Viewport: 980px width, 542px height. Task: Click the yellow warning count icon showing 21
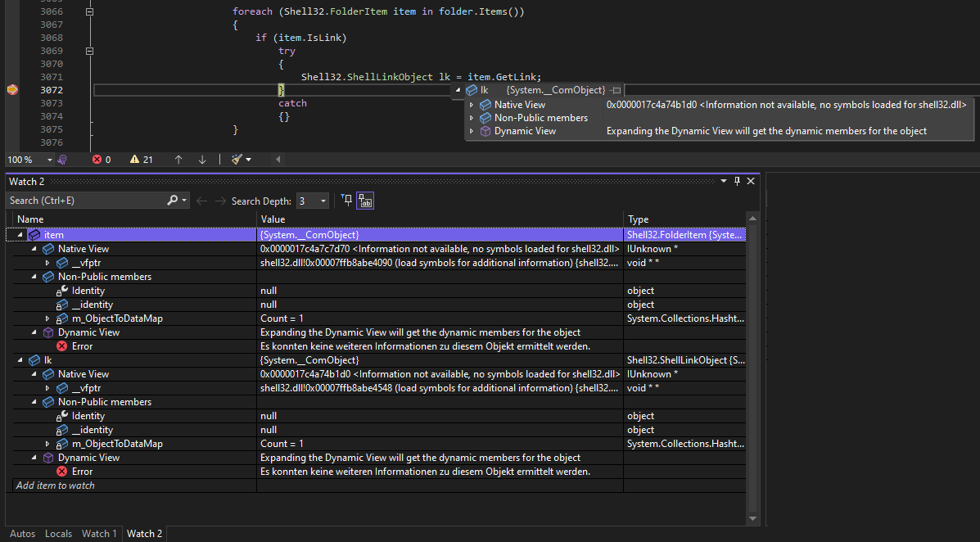click(x=134, y=160)
